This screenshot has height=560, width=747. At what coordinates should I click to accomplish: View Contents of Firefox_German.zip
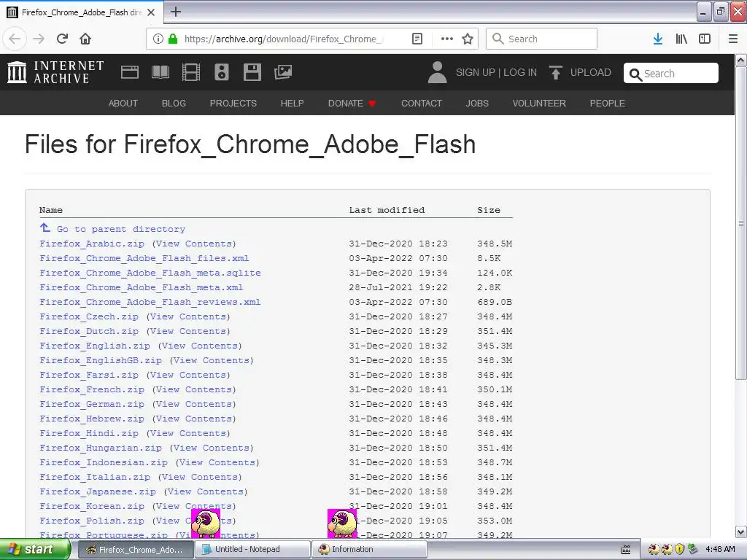pyautogui.click(x=194, y=404)
